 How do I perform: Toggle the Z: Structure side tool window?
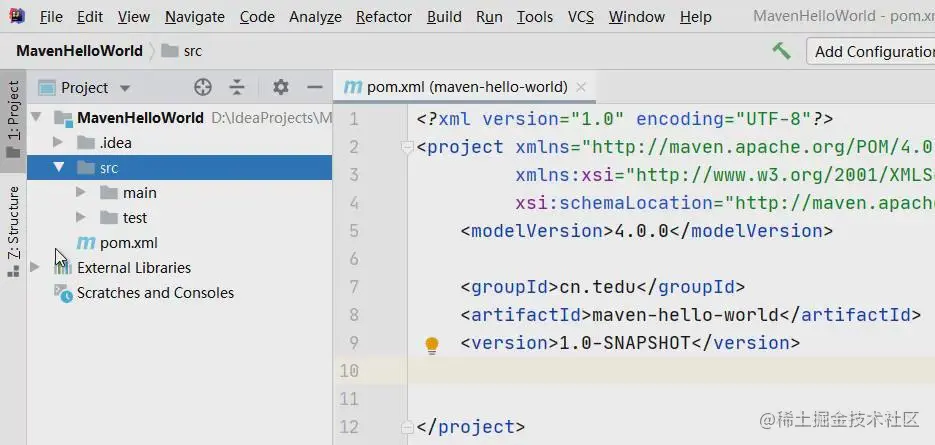coord(13,231)
